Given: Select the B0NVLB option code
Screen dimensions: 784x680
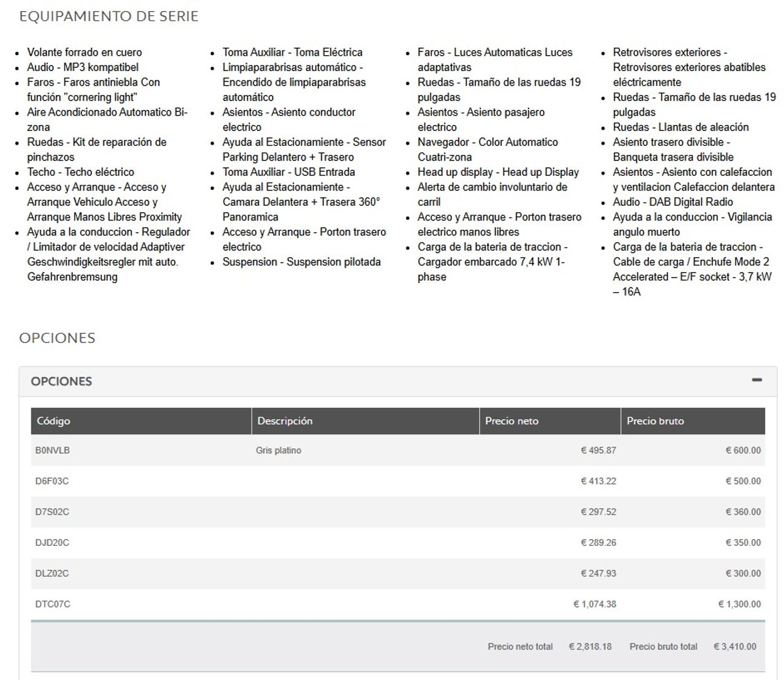Looking at the screenshot, I should pos(53,450).
